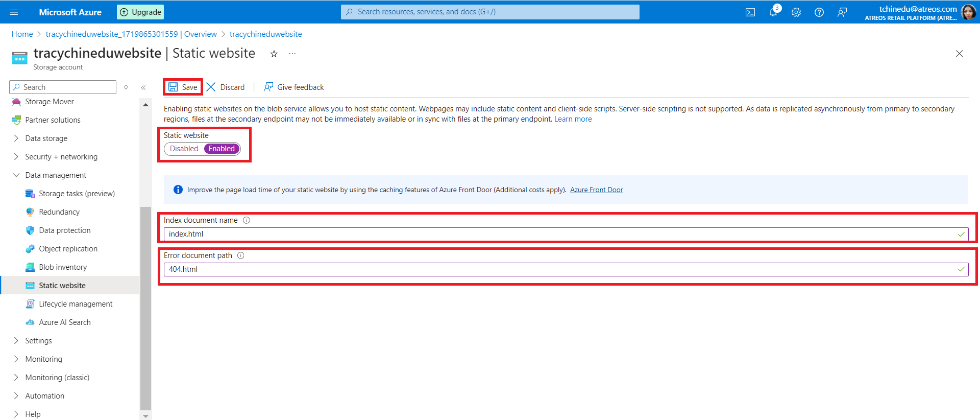Image resolution: width=980 pixels, height=420 pixels.
Task: Click the Index document name info icon
Action: [247, 220]
